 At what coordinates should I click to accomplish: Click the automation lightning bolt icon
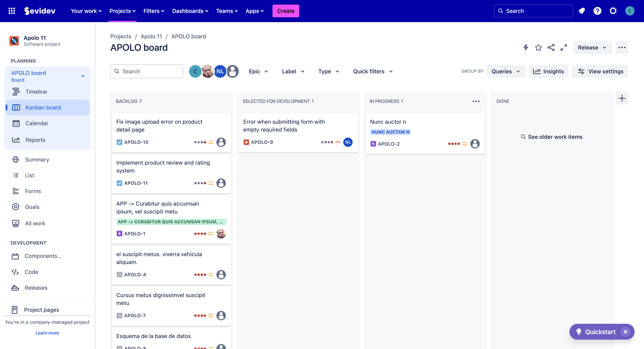(x=526, y=48)
